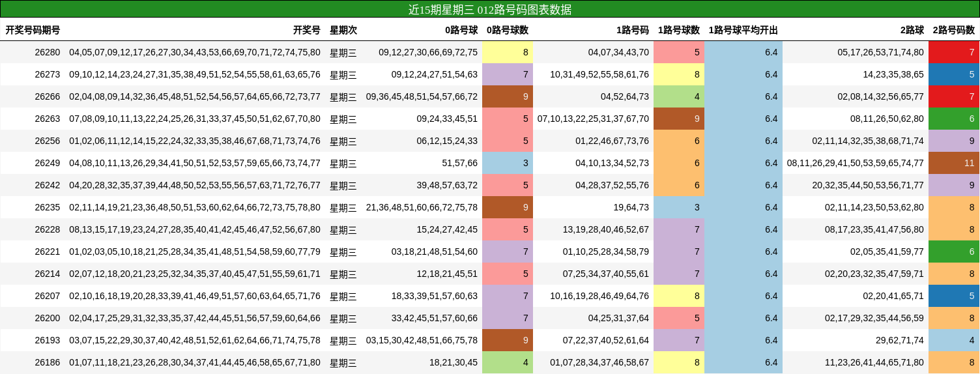Click light blue 0路号球数 cell 3 in row 26249
Image resolution: width=980 pixels, height=374 pixels.
[x=508, y=163]
